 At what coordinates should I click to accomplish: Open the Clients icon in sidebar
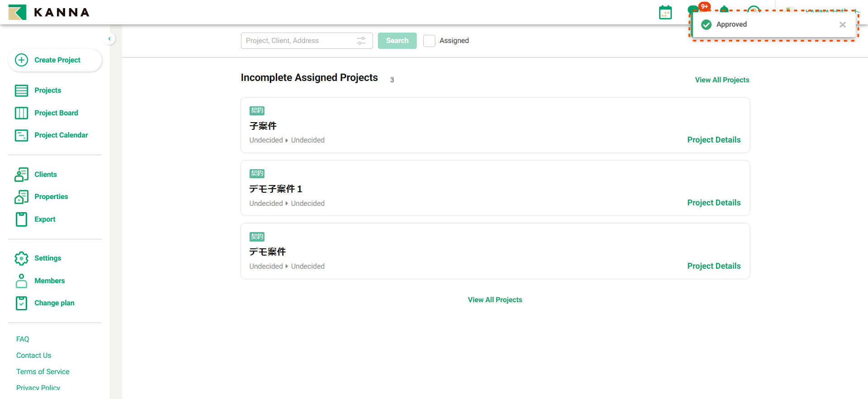tap(21, 175)
